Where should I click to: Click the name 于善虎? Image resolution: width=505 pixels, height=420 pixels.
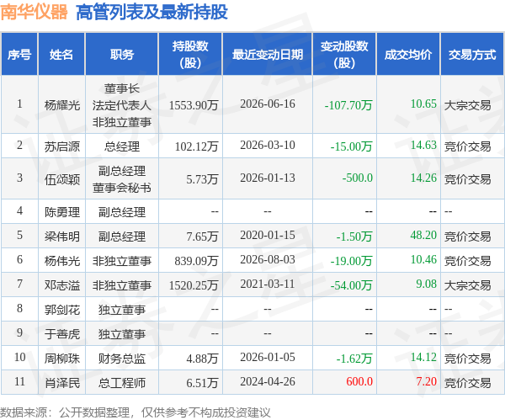pos(62,333)
